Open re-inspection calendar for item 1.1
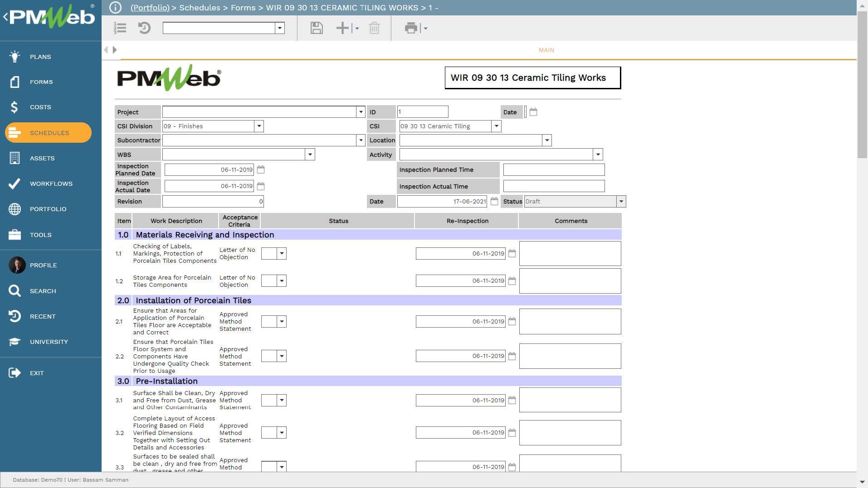The image size is (868, 488). click(512, 253)
